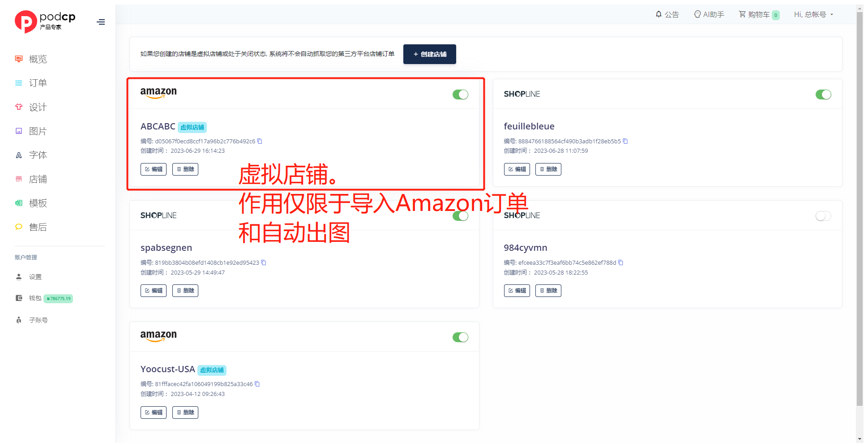Image resolution: width=868 pixels, height=447 pixels.
Task: Click the scrollbar down arrow
Action: pyautogui.click(x=859, y=439)
